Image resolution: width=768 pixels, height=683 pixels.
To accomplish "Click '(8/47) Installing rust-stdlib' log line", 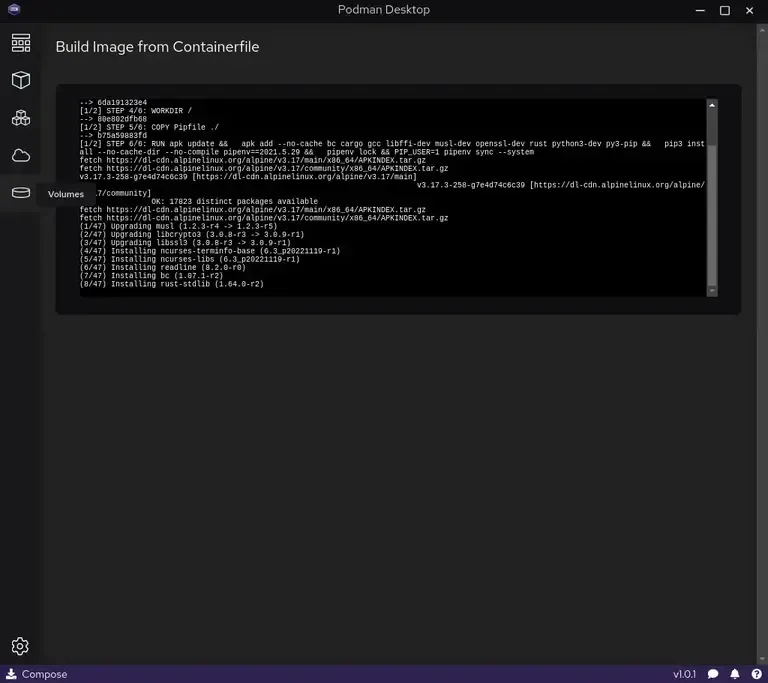I will click(171, 284).
